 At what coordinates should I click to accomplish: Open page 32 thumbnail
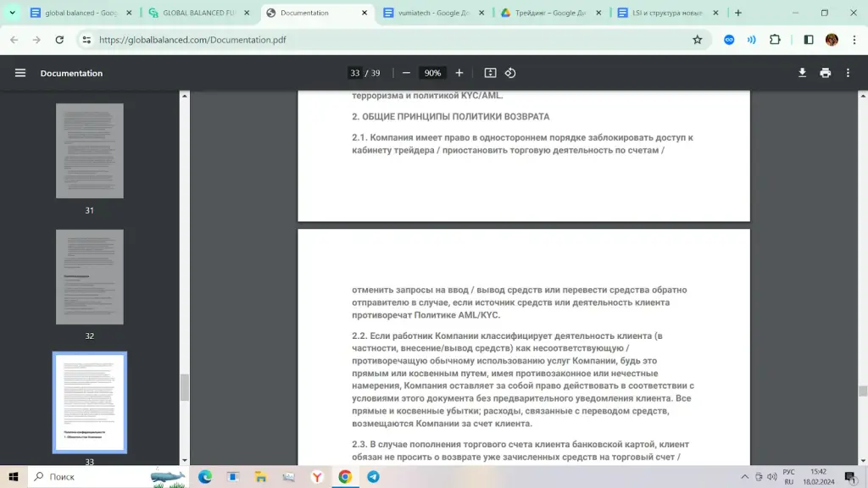pyautogui.click(x=90, y=277)
